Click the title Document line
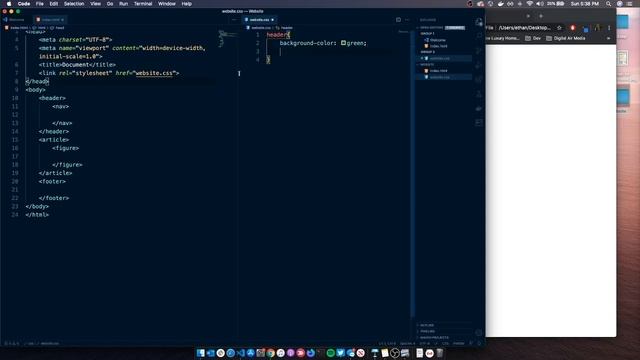The height and width of the screenshot is (360, 640). [77, 64]
